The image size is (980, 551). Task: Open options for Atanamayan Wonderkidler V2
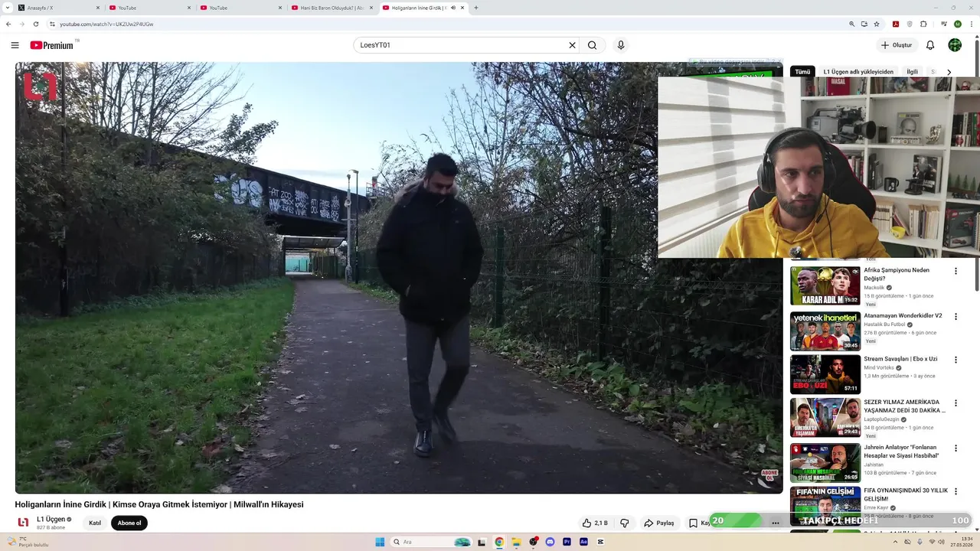955,316
